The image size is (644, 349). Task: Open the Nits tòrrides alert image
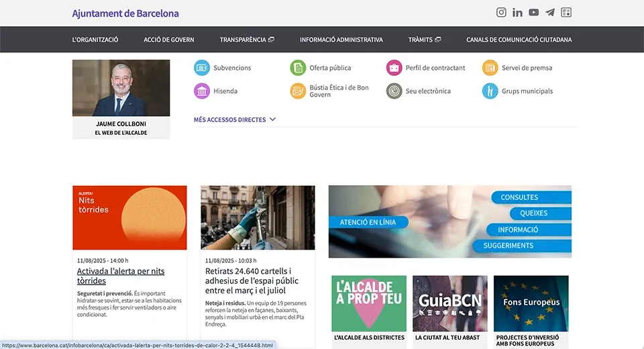[x=129, y=217]
